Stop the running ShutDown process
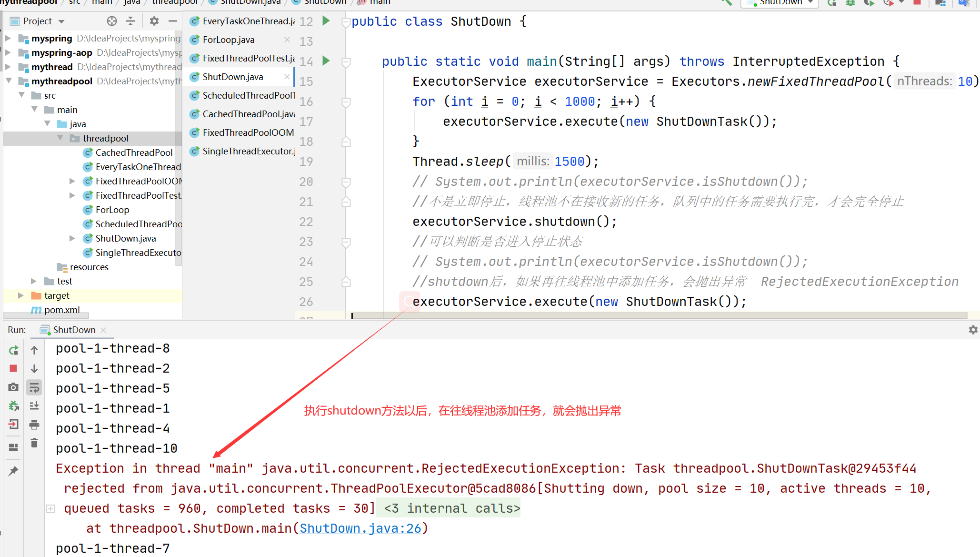The width and height of the screenshot is (980, 557). [x=13, y=368]
